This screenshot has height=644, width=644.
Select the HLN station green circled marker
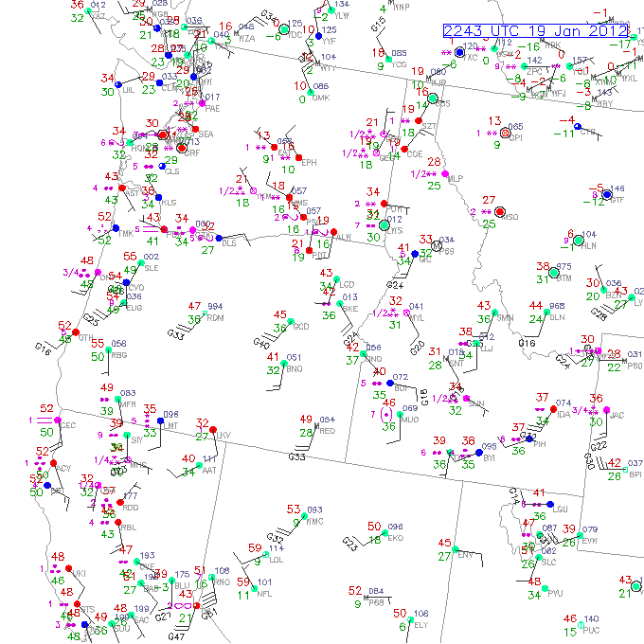pyautogui.click(x=579, y=241)
